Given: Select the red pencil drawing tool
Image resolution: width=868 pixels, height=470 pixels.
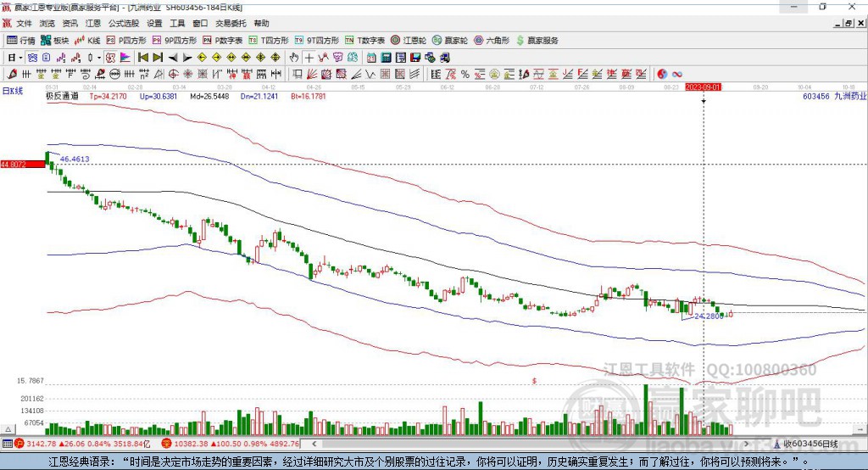Looking at the screenshot, I should coord(12,75).
